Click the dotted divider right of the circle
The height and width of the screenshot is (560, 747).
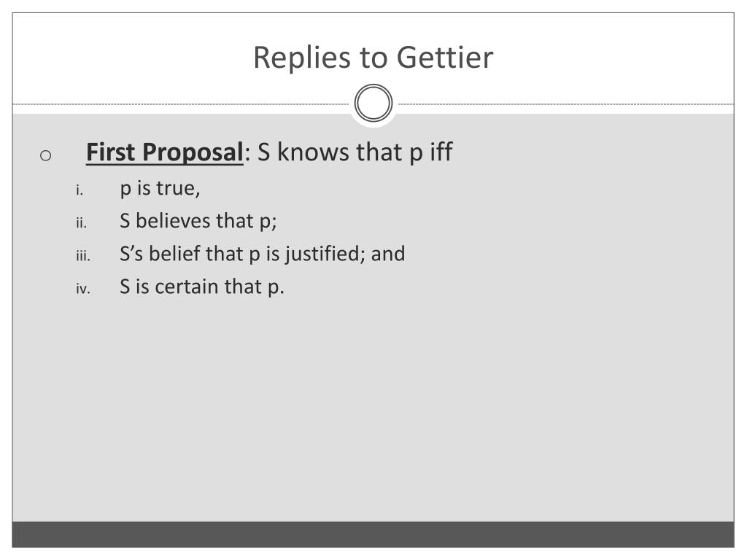point(566,104)
